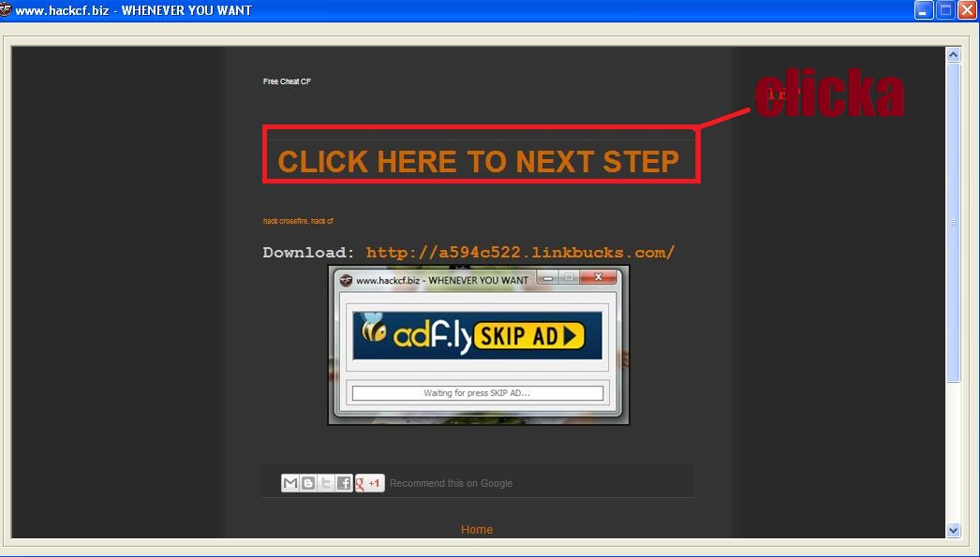Click the Home link at page bottom
Image resolution: width=980 pixels, height=557 pixels.
(476, 530)
